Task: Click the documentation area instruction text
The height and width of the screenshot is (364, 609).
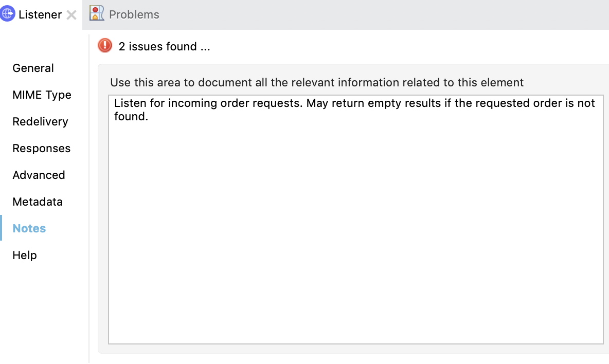Action: 316,82
